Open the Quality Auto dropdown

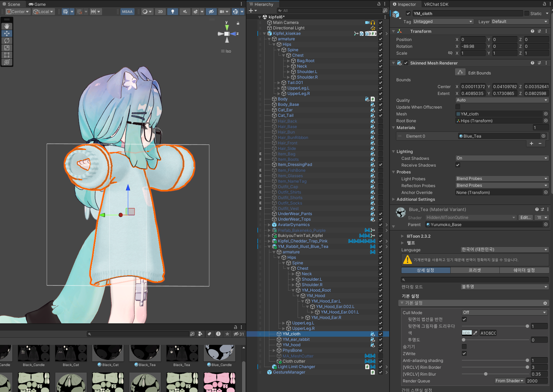[502, 100]
